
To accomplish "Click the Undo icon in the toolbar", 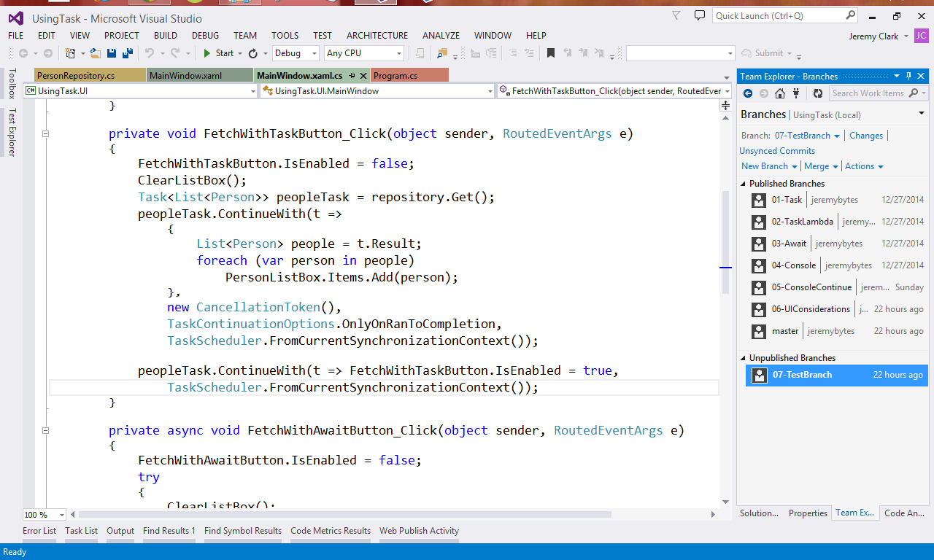I will [x=151, y=52].
